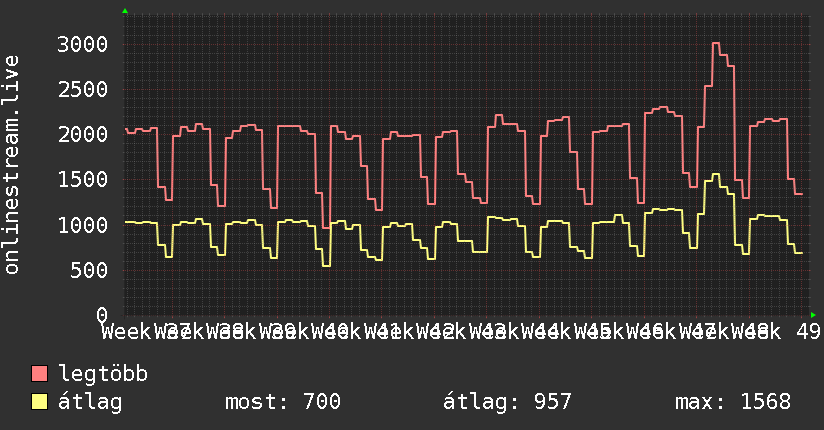The width and height of the screenshot is (824, 430).
Task: Click the 1500 y-axis label
Action: (x=83, y=180)
